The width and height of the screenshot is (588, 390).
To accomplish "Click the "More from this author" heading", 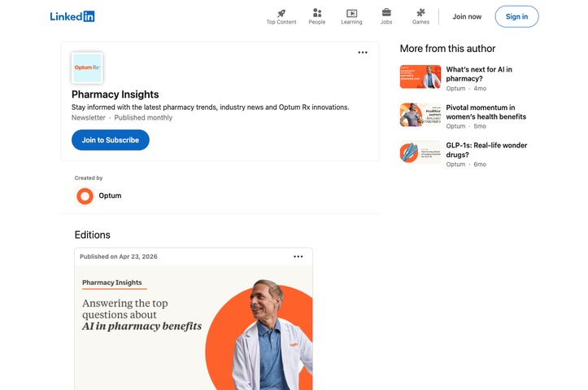I will point(447,48).
